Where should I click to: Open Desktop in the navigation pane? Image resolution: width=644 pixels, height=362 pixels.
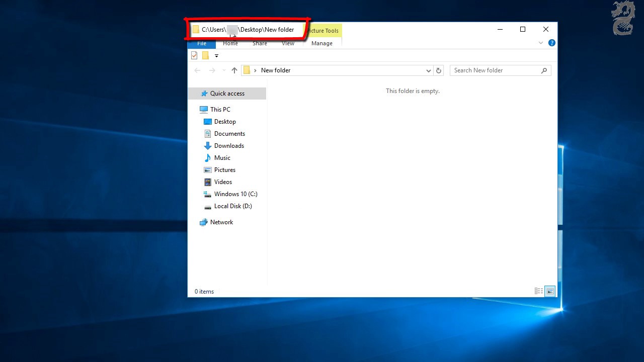point(225,122)
